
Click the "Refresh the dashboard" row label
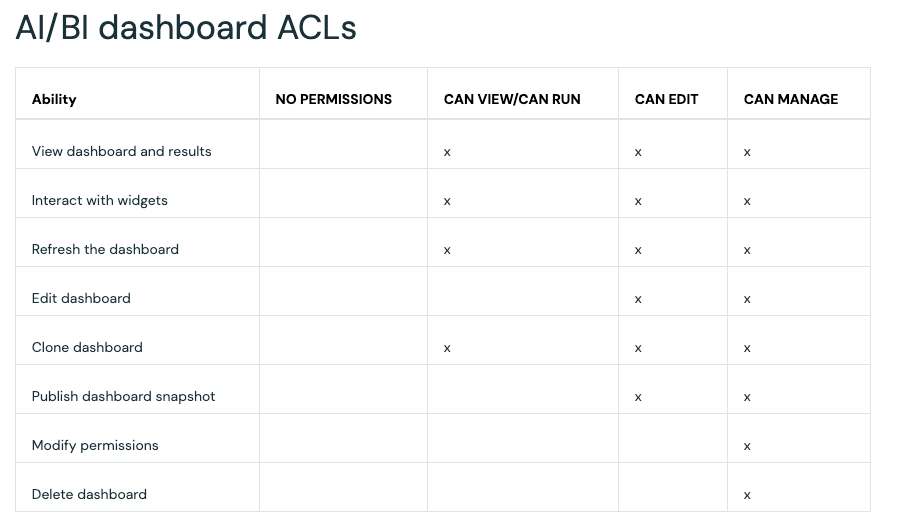[x=105, y=250]
